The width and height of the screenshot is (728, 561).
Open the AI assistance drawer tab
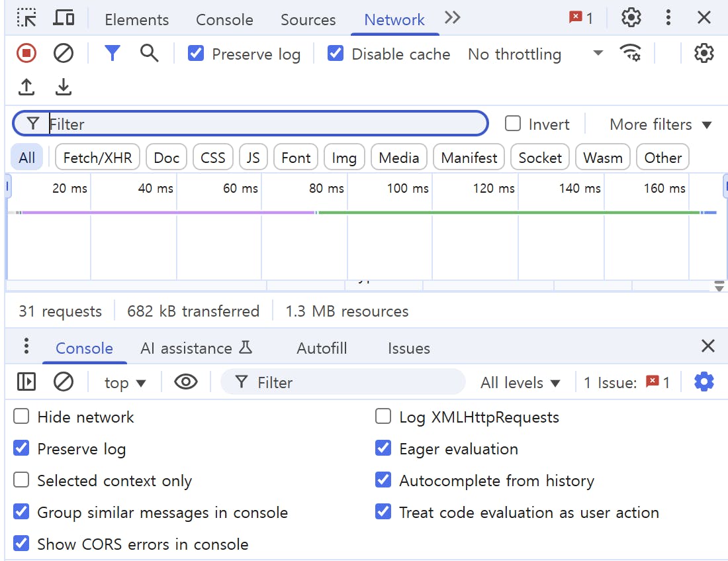pyautogui.click(x=197, y=348)
